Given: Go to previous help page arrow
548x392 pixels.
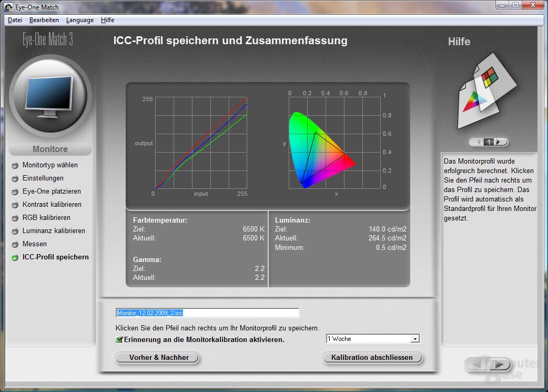Looking at the screenshot, I should point(478,142).
